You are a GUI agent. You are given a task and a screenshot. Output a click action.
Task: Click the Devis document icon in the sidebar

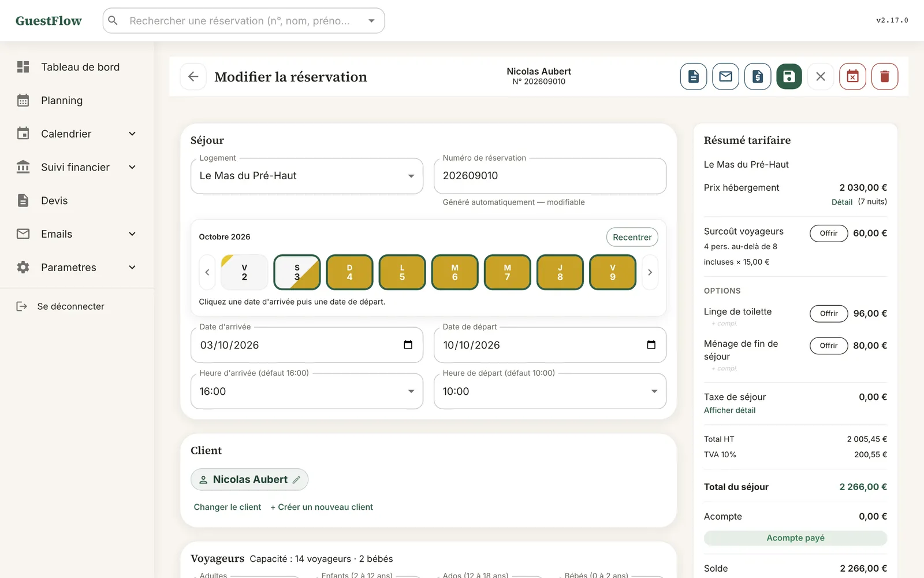tap(23, 201)
